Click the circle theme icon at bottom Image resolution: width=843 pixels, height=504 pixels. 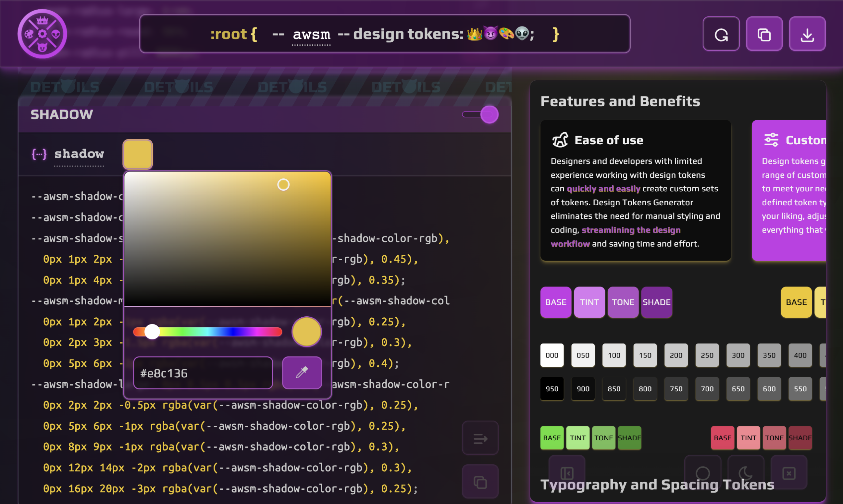pyautogui.click(x=703, y=473)
